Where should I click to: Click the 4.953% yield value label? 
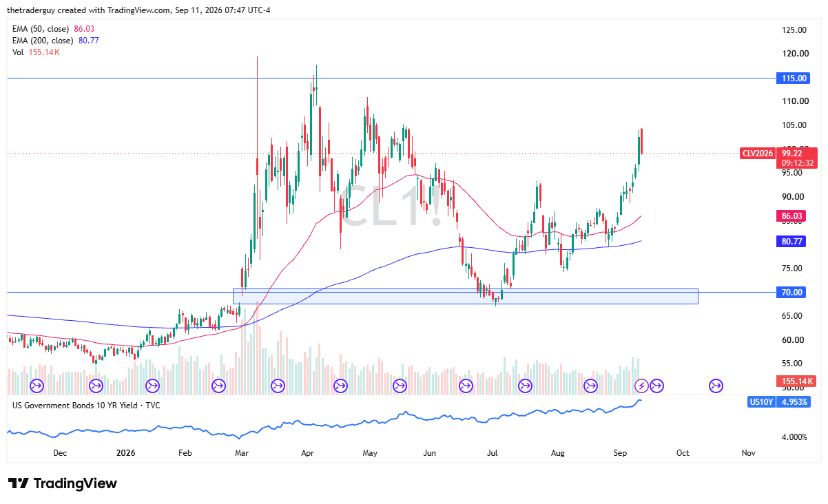coord(794,401)
